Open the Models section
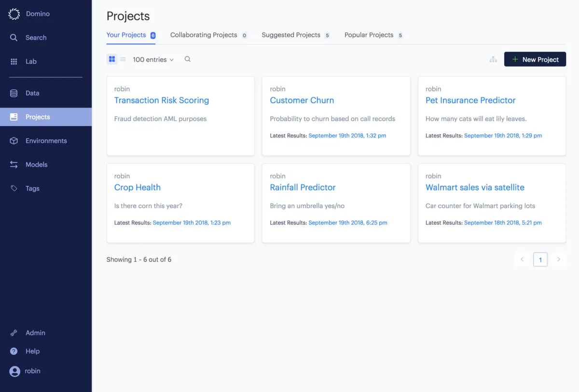This screenshot has width=579, height=392. 36,164
